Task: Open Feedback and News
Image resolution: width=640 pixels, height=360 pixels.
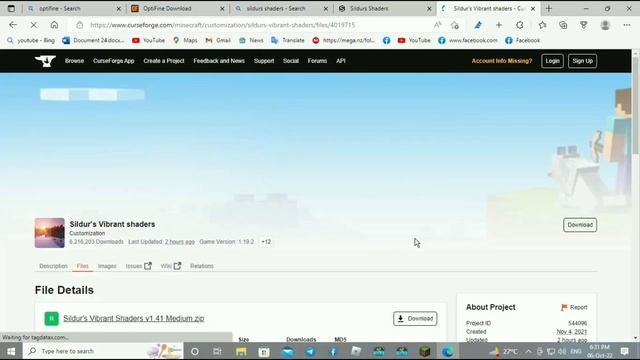Action: 219,61
